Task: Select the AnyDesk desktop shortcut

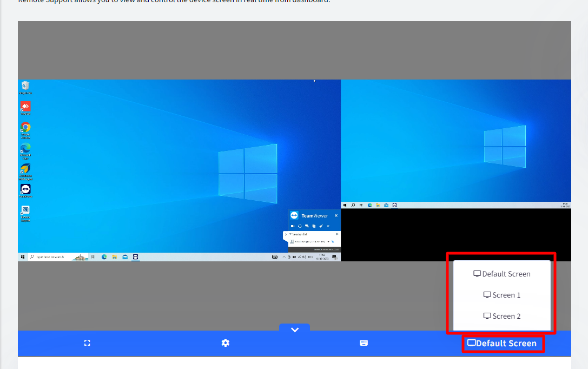Action: click(25, 108)
